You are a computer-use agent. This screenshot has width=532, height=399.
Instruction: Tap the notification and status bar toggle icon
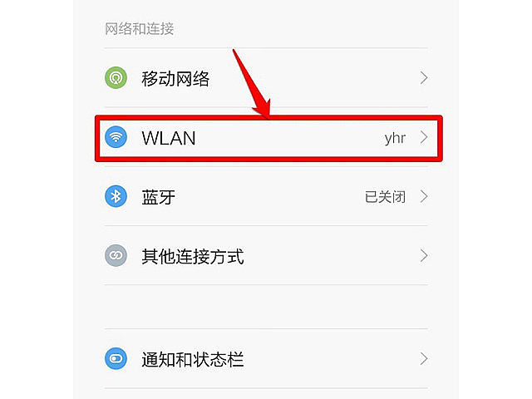coord(116,358)
